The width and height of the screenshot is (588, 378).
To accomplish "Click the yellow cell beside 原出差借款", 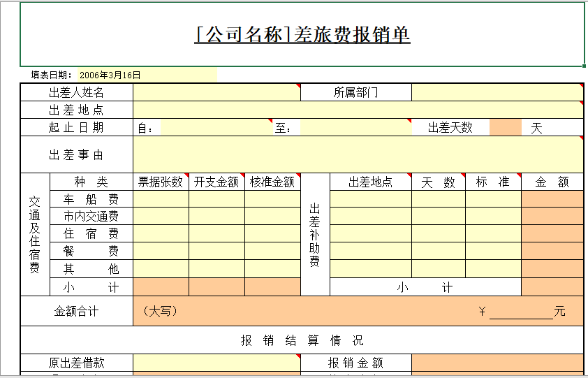I will coord(216,363).
